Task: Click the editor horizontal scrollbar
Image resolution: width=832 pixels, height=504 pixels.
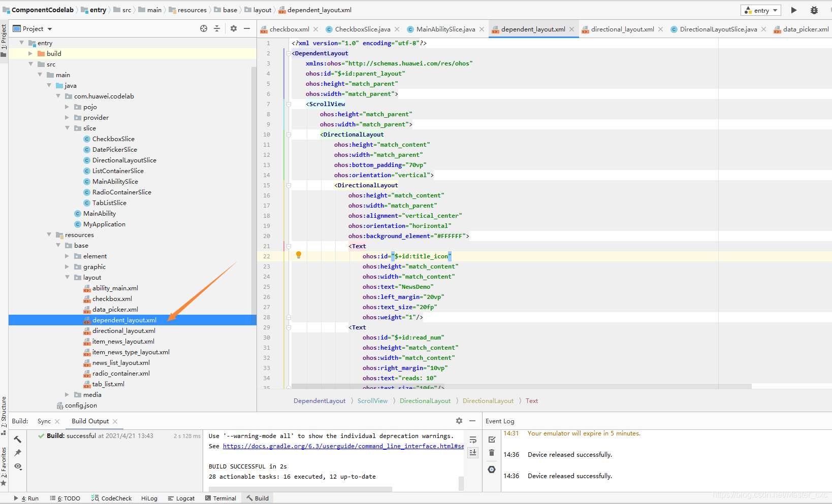Action: click(522, 387)
